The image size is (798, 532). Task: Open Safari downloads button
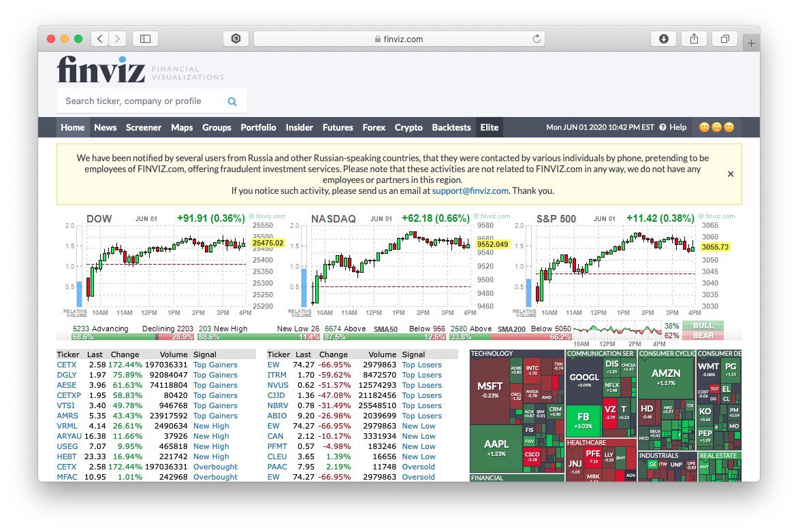pyautogui.click(x=664, y=39)
